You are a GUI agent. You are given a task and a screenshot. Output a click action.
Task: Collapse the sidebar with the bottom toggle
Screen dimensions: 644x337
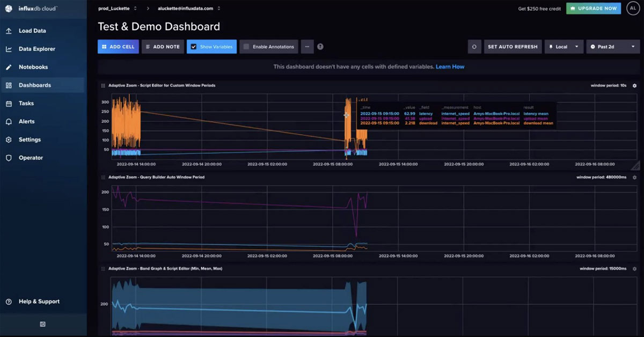[43, 324]
